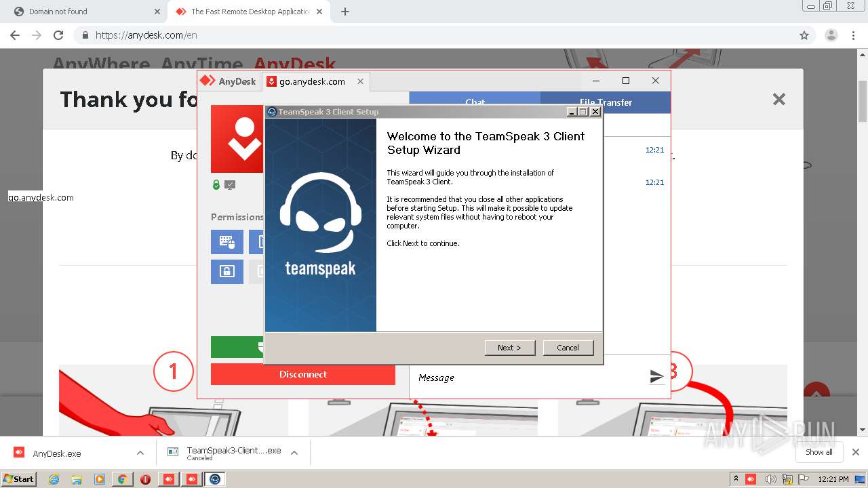Click Next in TeamSpeak setup wizard

pos(510,348)
